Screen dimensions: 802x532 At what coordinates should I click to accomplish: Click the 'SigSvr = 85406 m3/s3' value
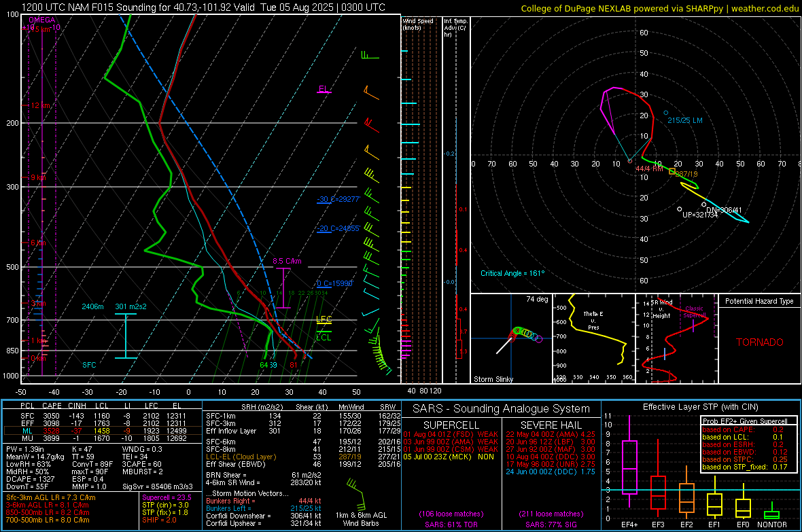(158, 486)
